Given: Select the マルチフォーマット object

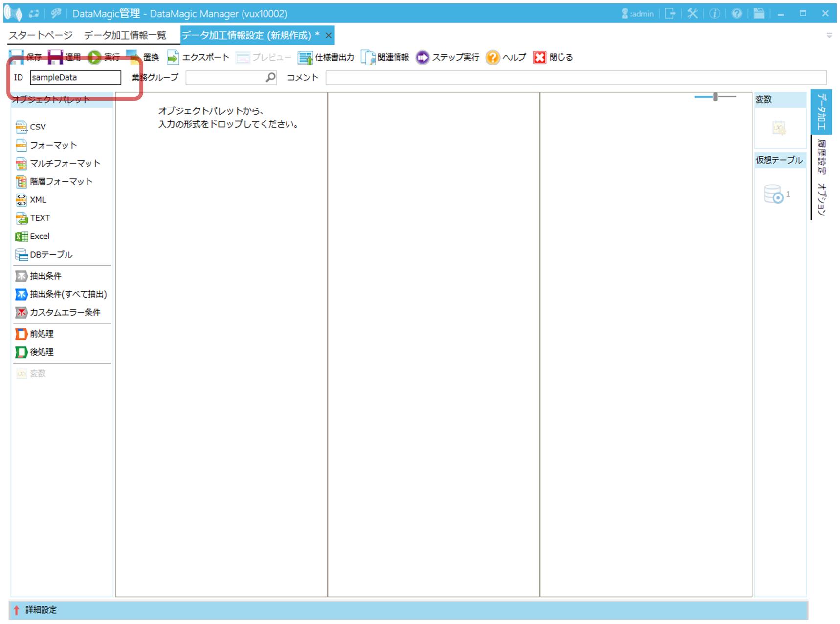Looking at the screenshot, I should point(58,163).
